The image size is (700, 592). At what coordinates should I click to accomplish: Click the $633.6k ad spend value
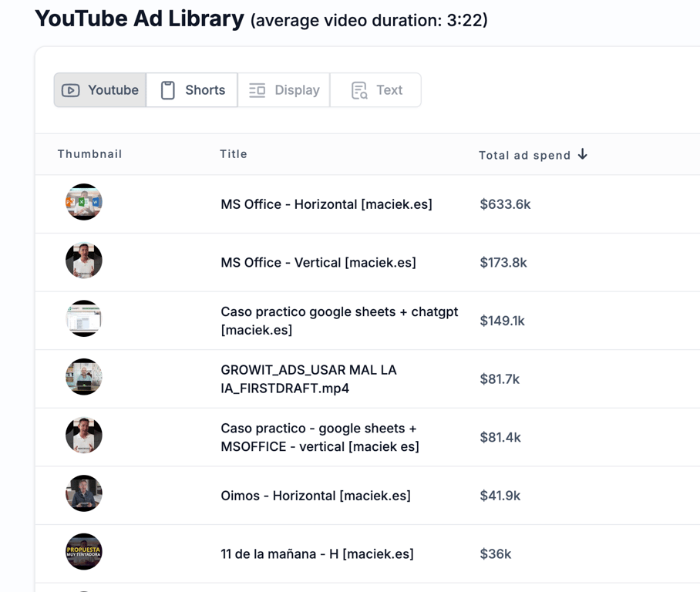(506, 204)
